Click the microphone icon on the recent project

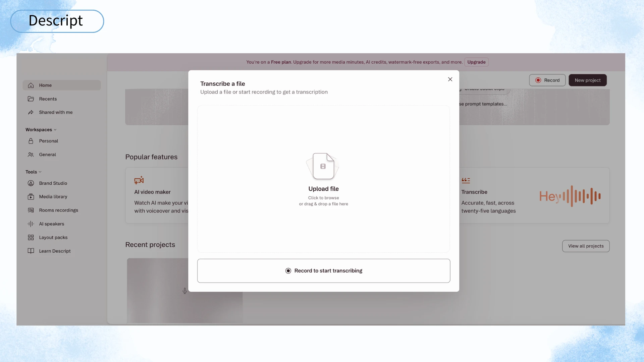[185, 291]
